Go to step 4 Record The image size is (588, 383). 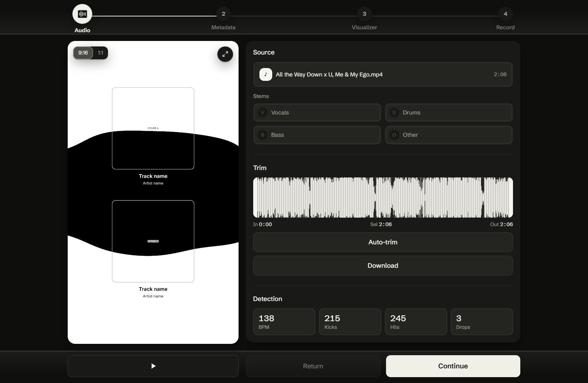coord(505,14)
